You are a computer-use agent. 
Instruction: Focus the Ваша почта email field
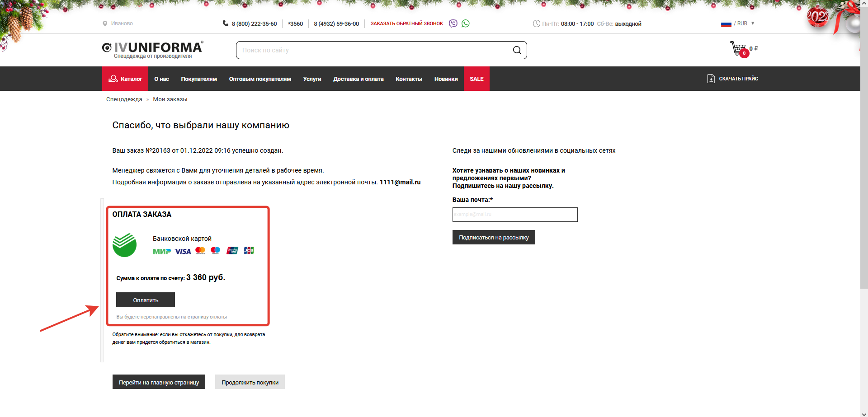click(515, 215)
